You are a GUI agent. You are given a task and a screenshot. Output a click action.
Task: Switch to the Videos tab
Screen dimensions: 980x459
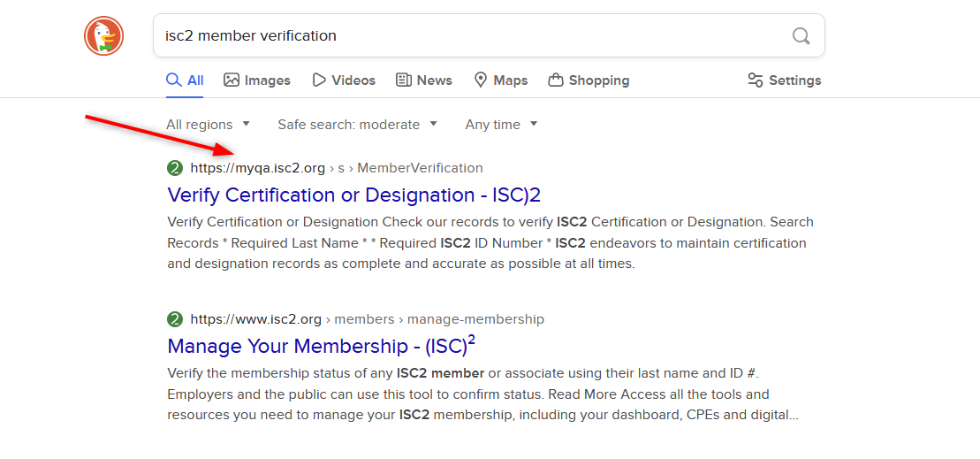tap(344, 80)
